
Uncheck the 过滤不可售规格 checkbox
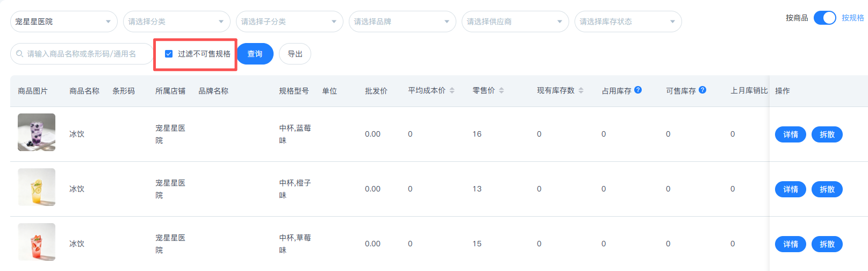coord(169,54)
